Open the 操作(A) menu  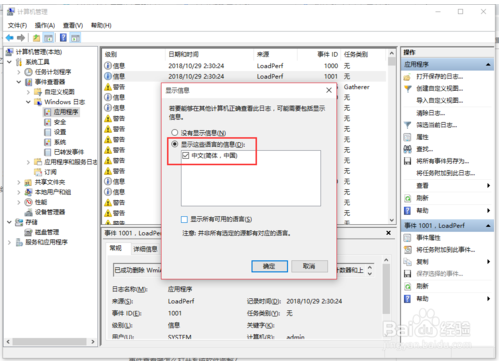[x=45, y=25]
